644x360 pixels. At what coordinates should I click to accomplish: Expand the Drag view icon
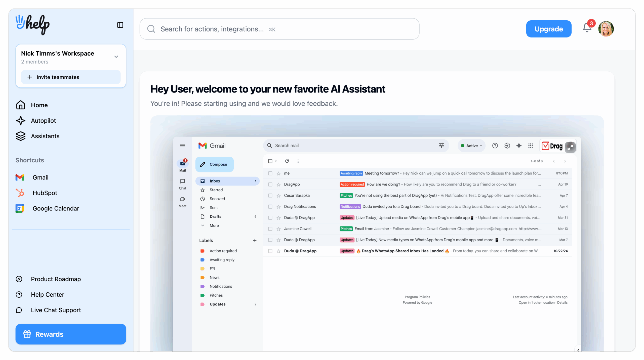pyautogui.click(x=570, y=147)
